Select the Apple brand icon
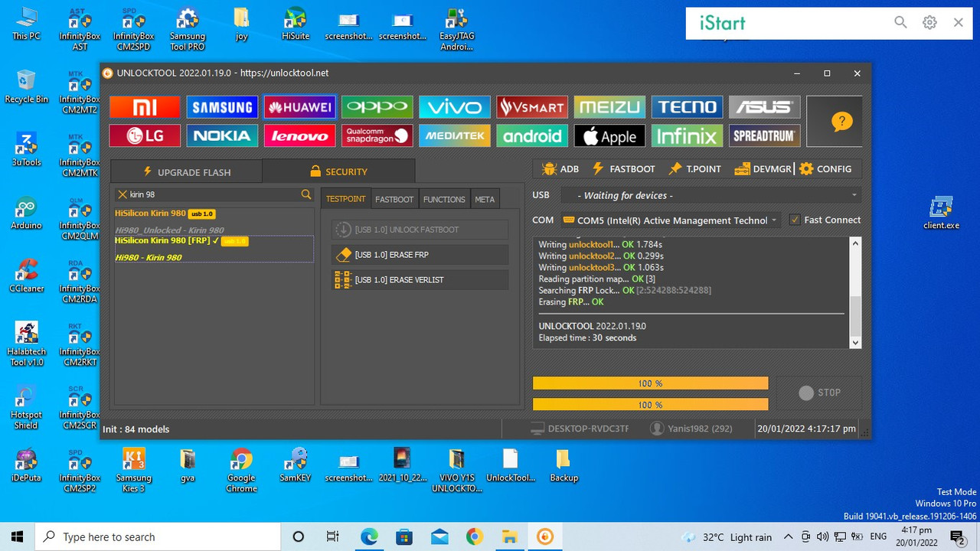The image size is (980, 551). pyautogui.click(x=609, y=136)
